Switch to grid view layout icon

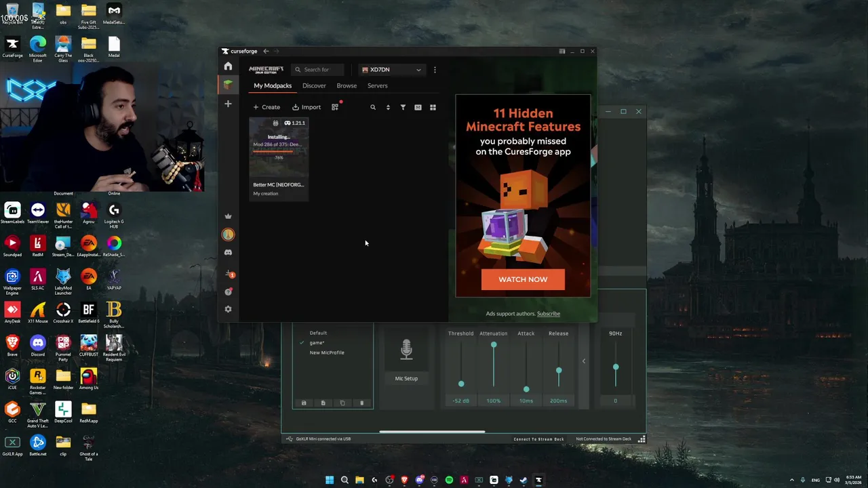[433, 107]
